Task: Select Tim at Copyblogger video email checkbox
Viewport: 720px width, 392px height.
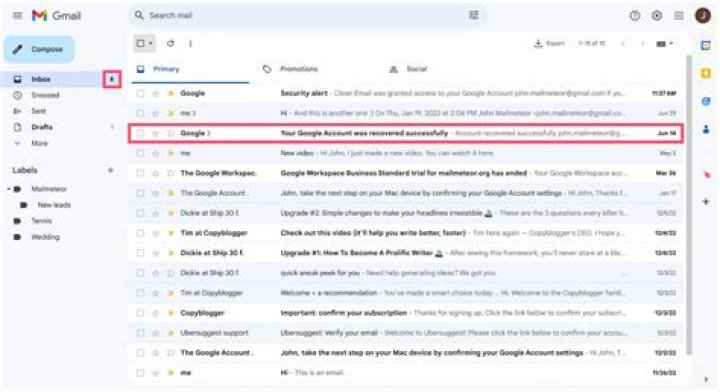Action: 141,233
